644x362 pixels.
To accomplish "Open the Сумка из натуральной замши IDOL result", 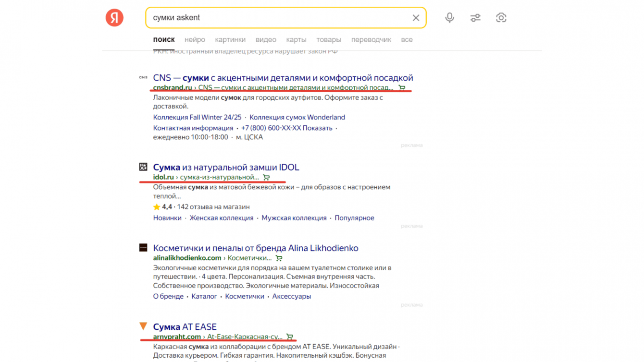I will (226, 167).
